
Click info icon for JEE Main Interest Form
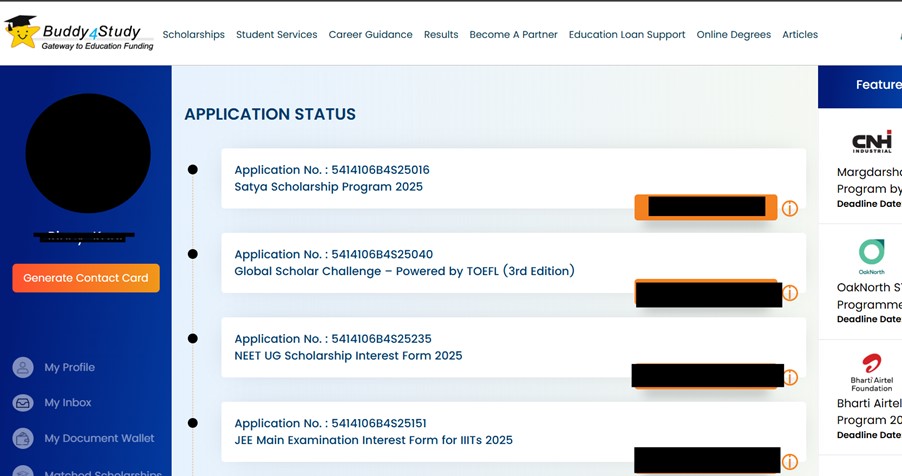(790, 462)
